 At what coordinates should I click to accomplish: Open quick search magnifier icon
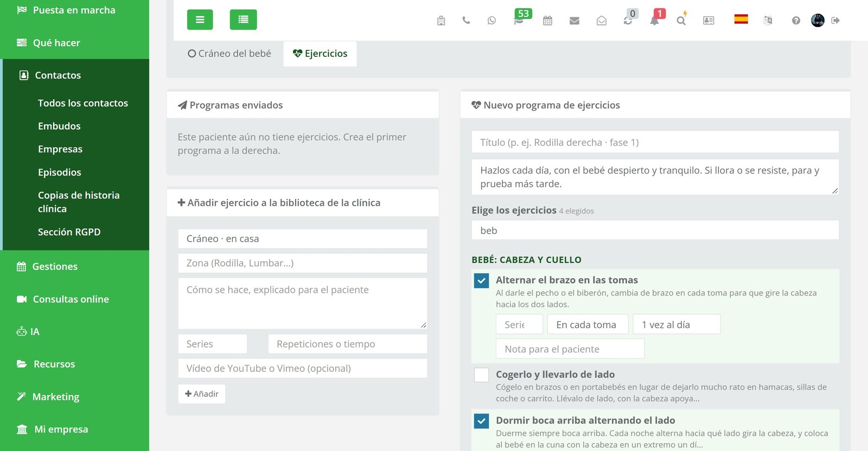click(x=681, y=21)
